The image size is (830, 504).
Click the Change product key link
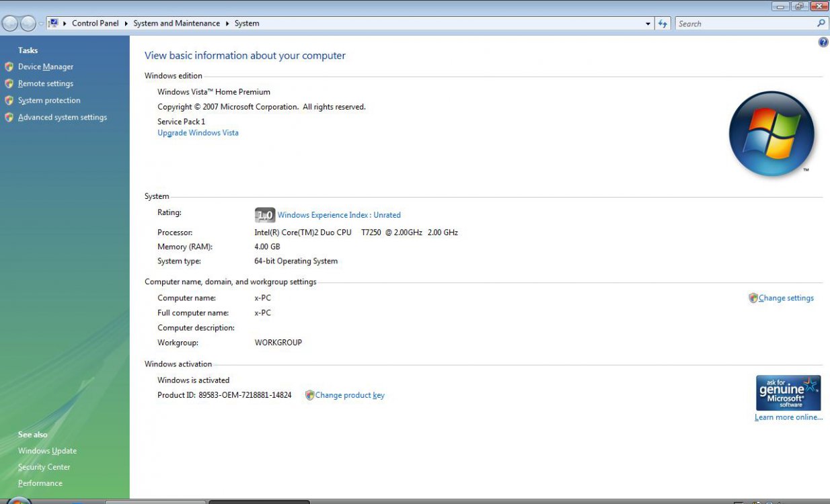[350, 395]
